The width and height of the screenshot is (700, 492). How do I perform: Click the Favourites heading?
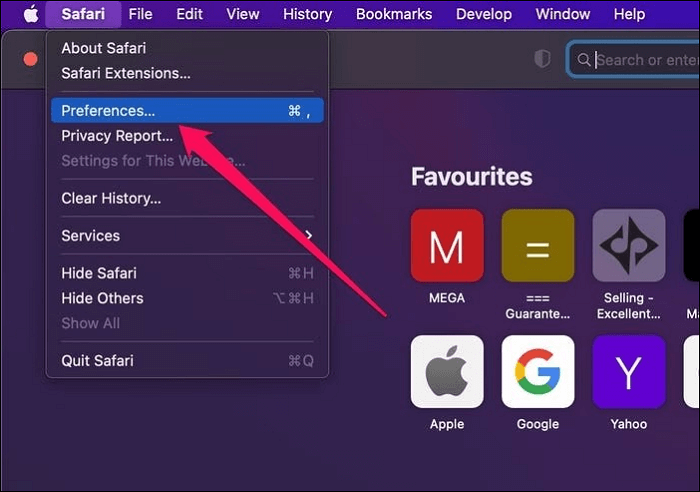pyautogui.click(x=471, y=176)
